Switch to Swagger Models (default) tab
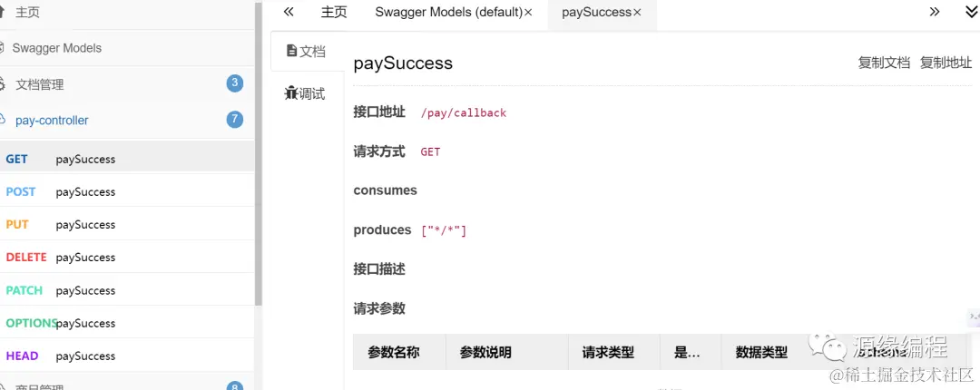 448,13
